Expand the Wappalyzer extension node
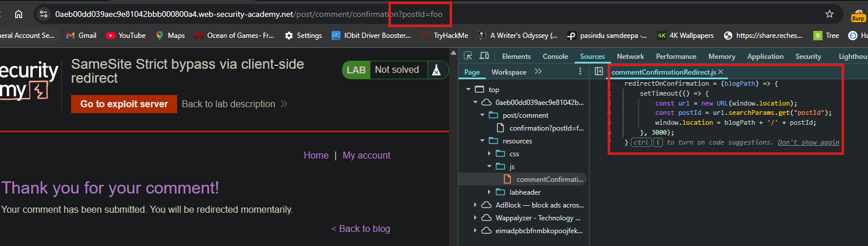 tap(475, 218)
